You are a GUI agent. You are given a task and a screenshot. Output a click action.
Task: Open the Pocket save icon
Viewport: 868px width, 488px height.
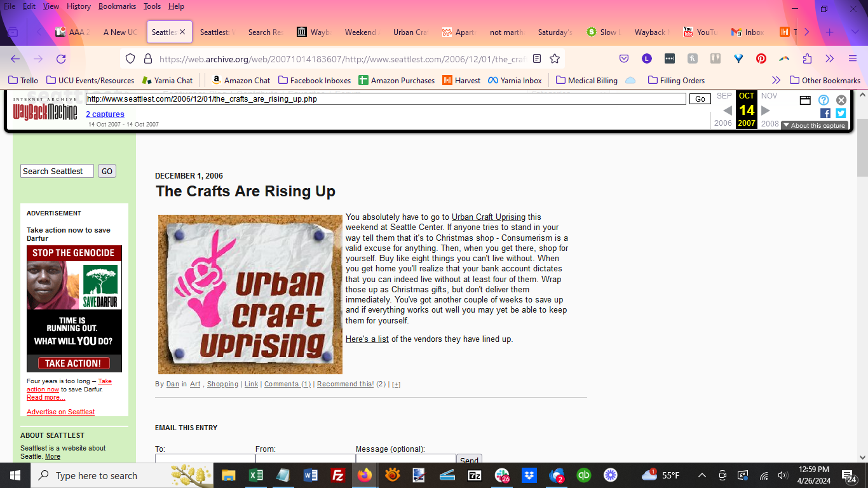coord(624,59)
